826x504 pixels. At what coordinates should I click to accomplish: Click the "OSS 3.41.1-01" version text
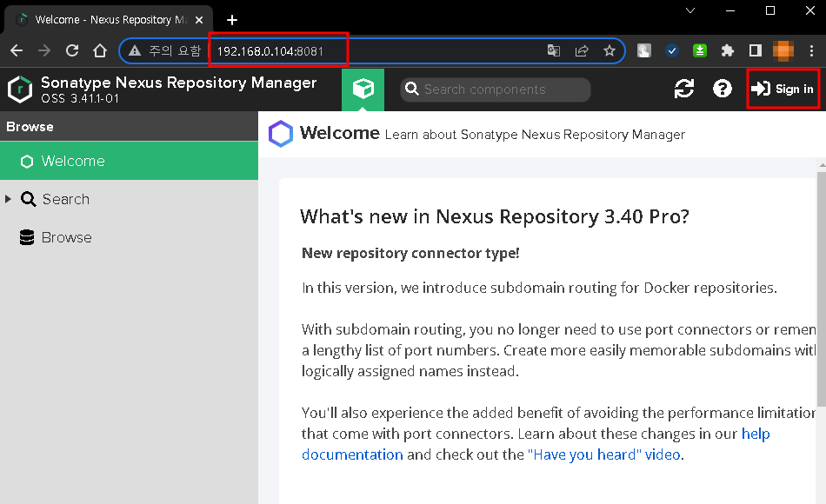coord(80,98)
